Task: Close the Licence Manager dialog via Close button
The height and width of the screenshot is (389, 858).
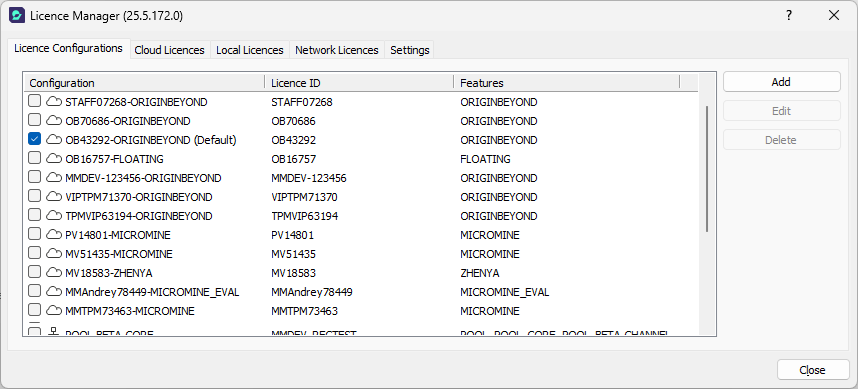Action: point(812,370)
